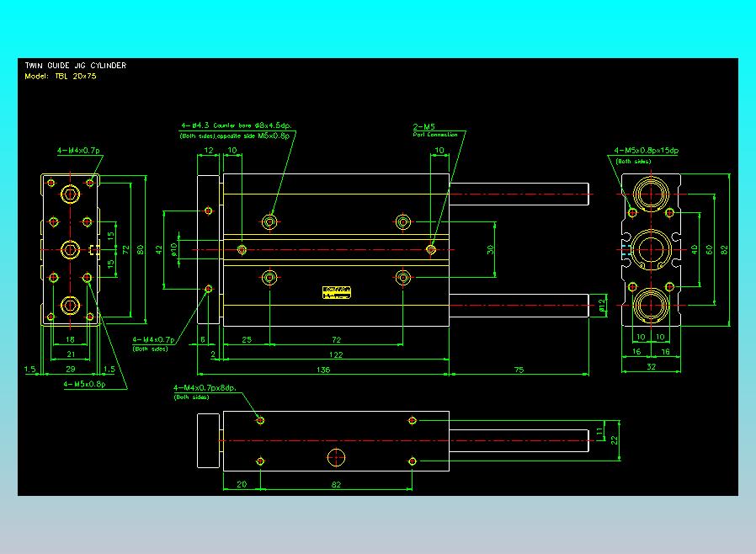This screenshot has height=554, width=756.
Task: Select the 'Port Connection' label
Action: pyautogui.click(x=435, y=135)
